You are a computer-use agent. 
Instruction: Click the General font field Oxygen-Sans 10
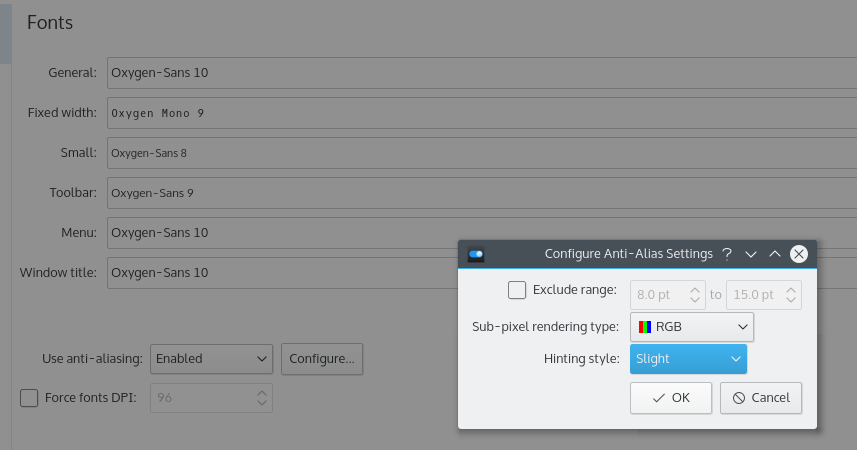click(482, 73)
